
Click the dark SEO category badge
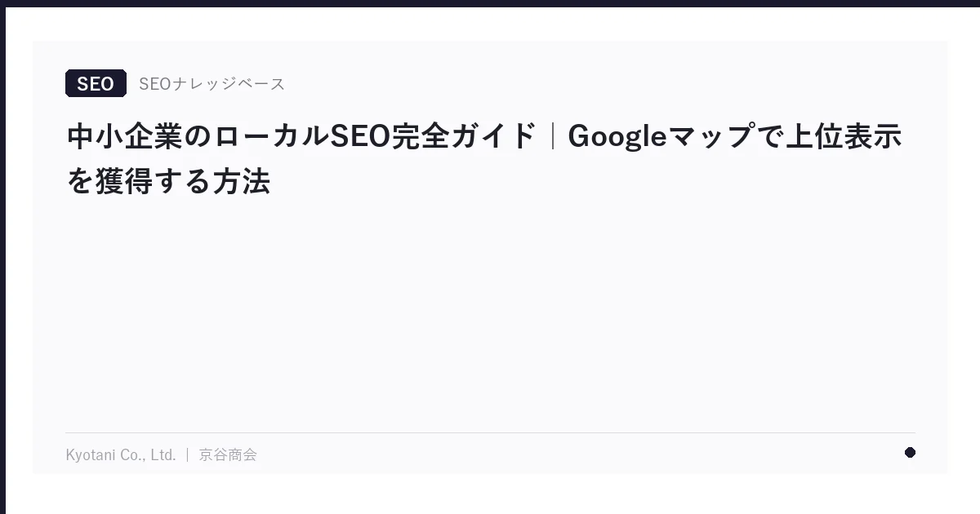coord(96,83)
